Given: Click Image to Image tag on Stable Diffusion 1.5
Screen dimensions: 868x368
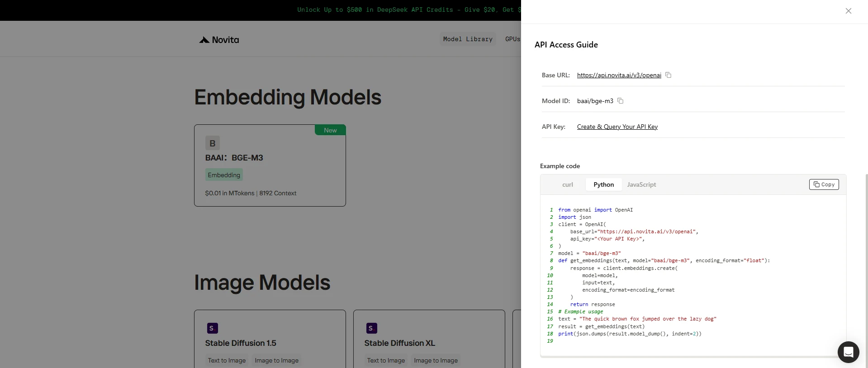Looking at the screenshot, I should (276, 360).
